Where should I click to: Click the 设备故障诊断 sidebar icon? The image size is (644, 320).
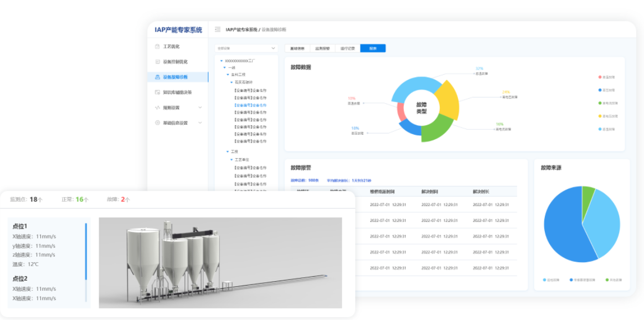pyautogui.click(x=158, y=77)
